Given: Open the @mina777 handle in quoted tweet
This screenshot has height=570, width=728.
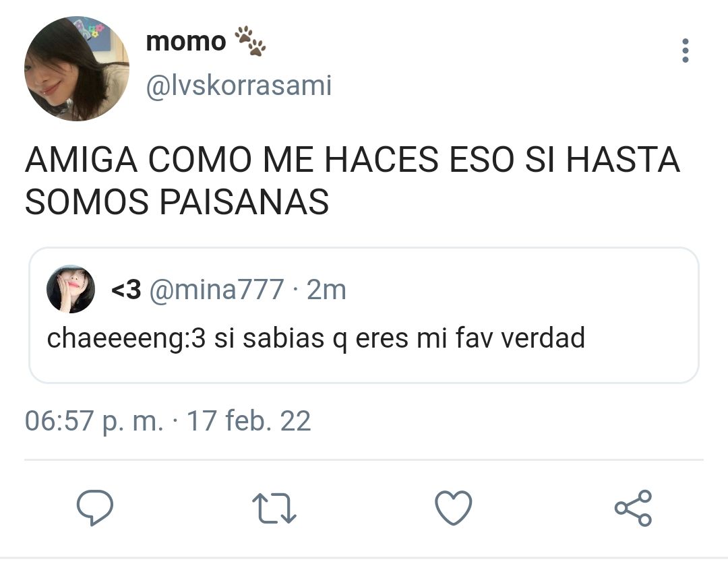Looking at the screenshot, I should tap(216, 290).
